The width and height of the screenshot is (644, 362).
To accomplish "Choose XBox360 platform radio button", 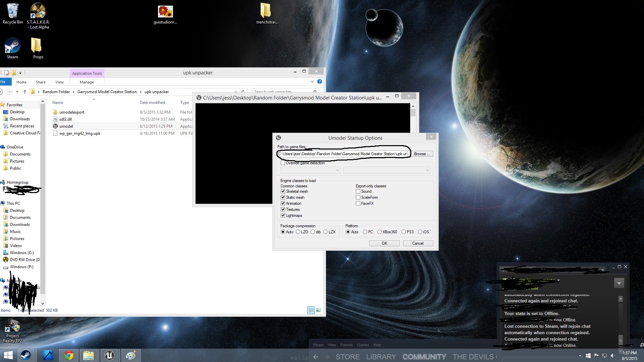I will pos(379,232).
